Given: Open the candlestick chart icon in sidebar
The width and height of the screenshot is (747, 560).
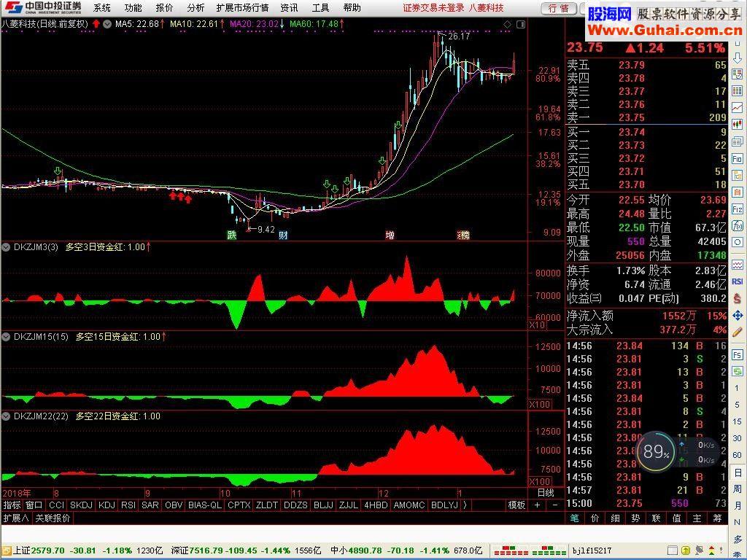Looking at the screenshot, I should coord(738,124).
